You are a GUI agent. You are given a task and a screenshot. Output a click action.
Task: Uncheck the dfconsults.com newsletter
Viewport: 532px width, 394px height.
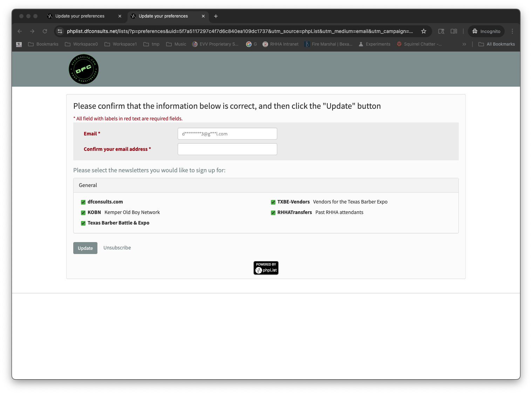[x=83, y=202]
